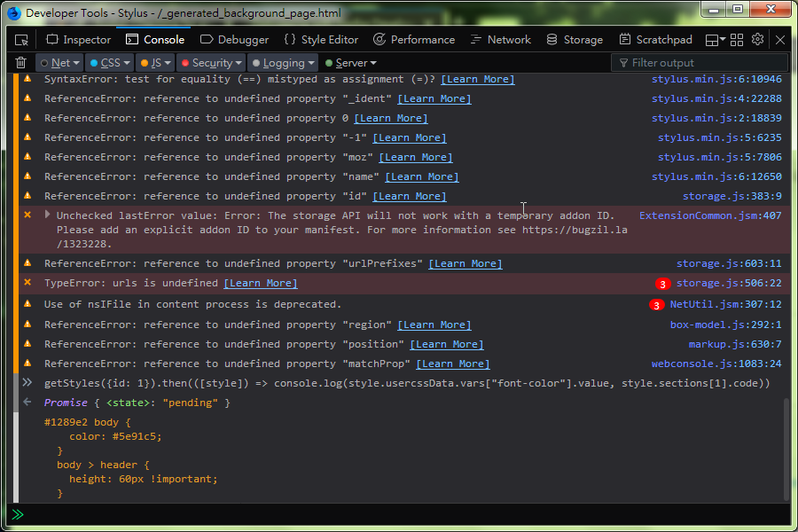Open the Scratchpad tool
The image size is (798, 532).
[655, 40]
